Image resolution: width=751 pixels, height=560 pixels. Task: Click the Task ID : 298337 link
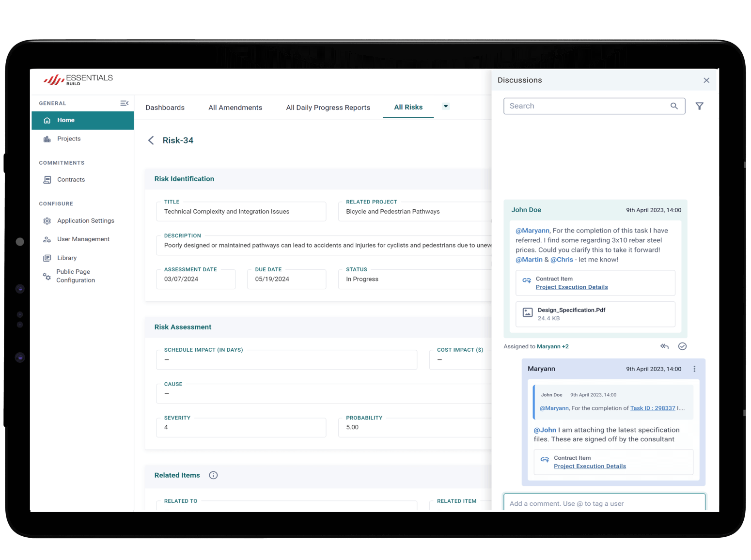click(652, 408)
